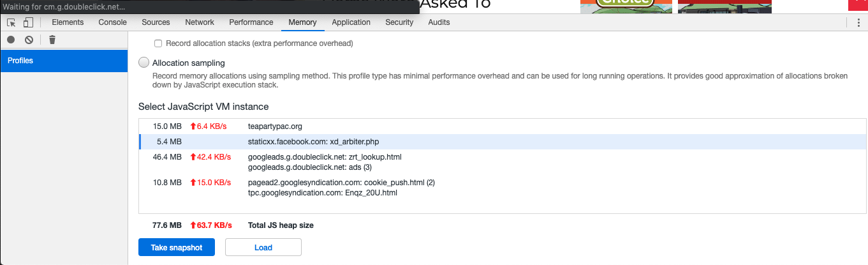The image size is (868, 265).
Task: Select the teapartypac.org VM instance
Action: tap(503, 126)
